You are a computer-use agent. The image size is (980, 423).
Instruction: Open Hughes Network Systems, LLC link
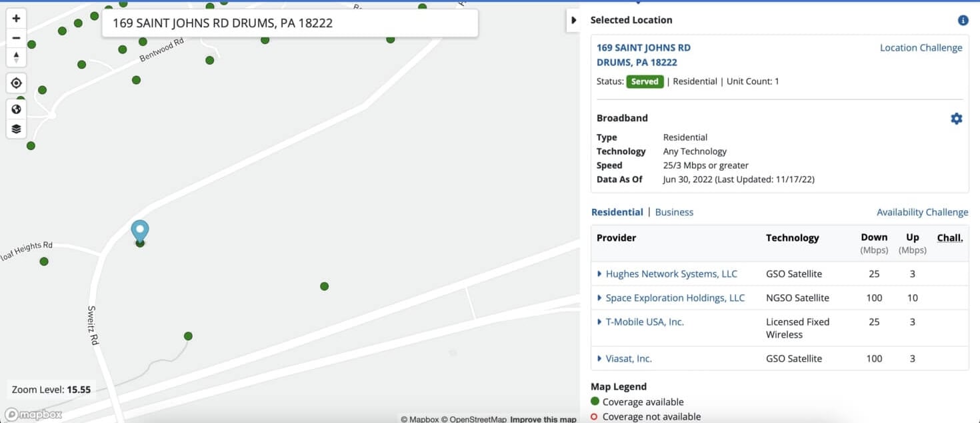pyautogui.click(x=671, y=274)
